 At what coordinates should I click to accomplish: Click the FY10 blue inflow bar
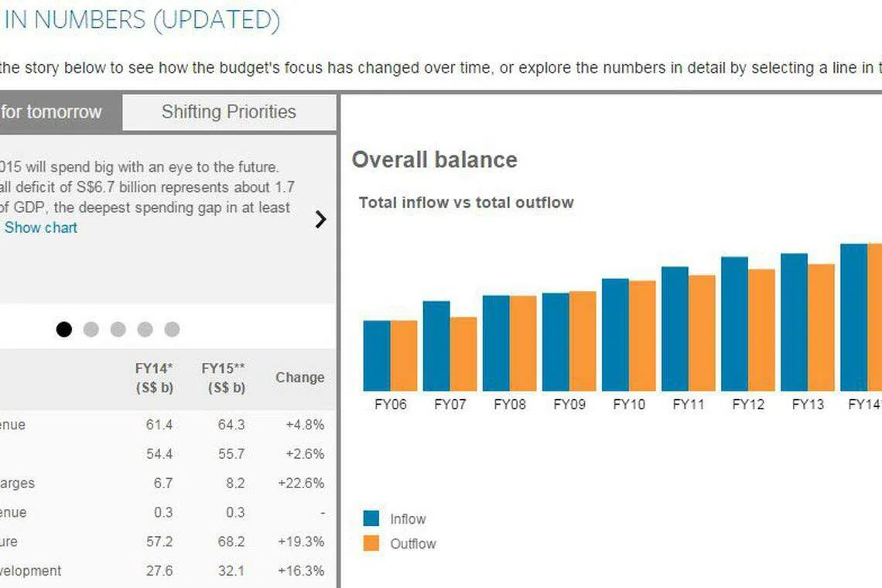point(615,335)
